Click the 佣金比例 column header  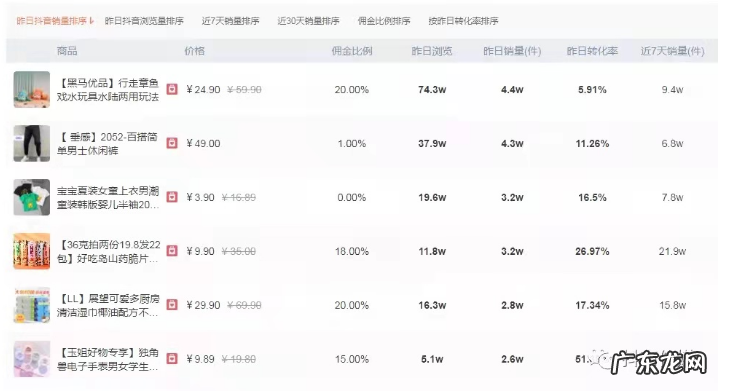coord(352,51)
